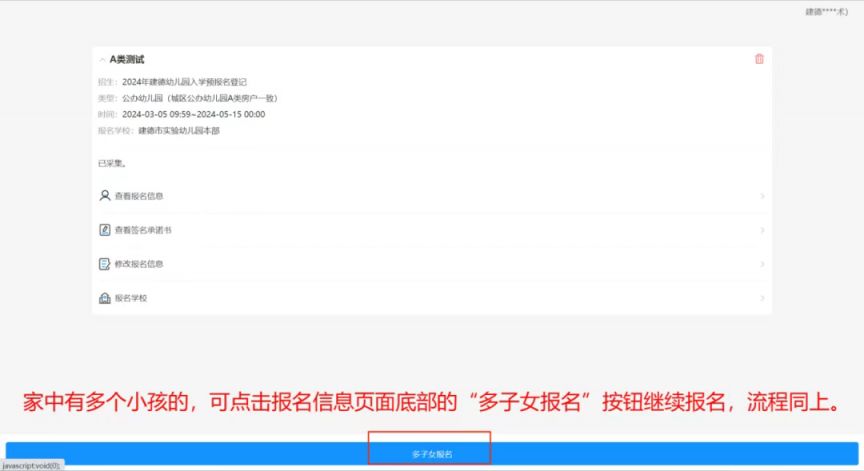Screen dimensions: 864x471
Task: Click the 已采集 status text
Action: 112,164
